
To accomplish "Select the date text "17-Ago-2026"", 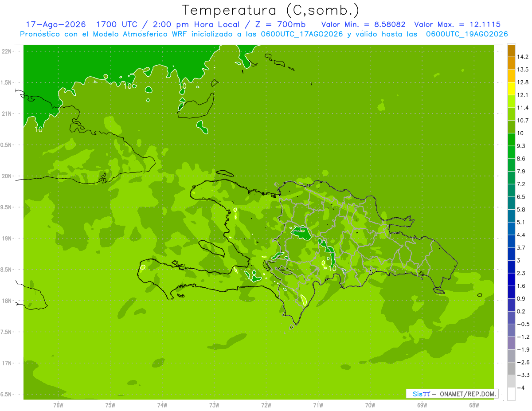I will pyautogui.click(x=56, y=24).
